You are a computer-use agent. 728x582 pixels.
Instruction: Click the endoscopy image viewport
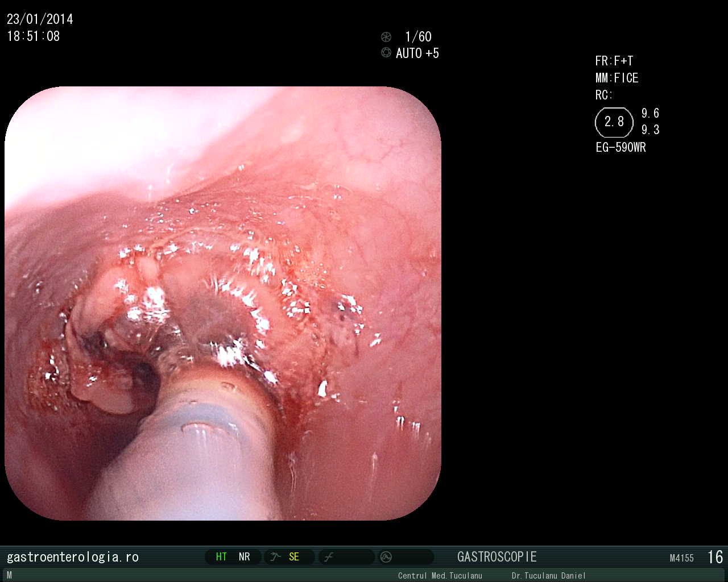[223, 303]
